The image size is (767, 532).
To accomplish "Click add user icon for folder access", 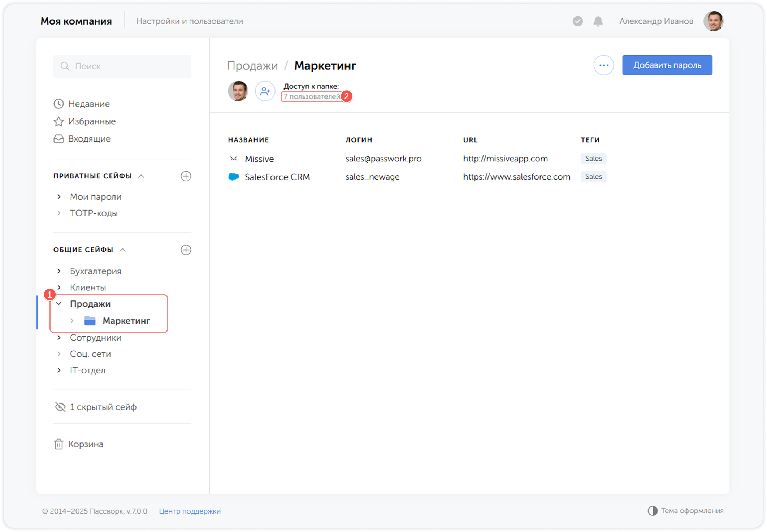I will point(265,91).
